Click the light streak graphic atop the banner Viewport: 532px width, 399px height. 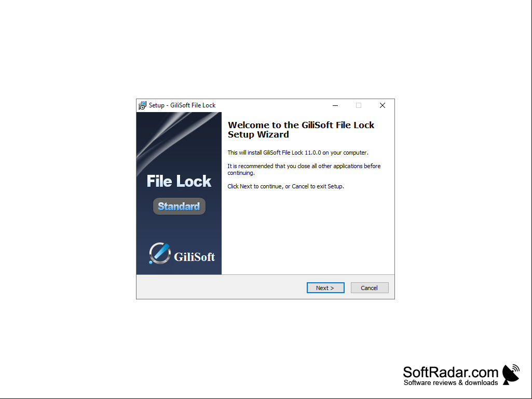coord(179,139)
